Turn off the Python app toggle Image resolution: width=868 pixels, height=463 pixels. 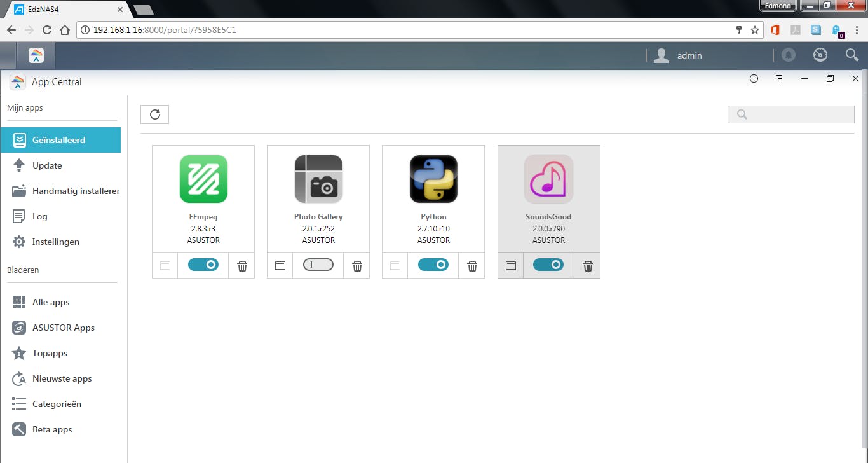click(433, 265)
